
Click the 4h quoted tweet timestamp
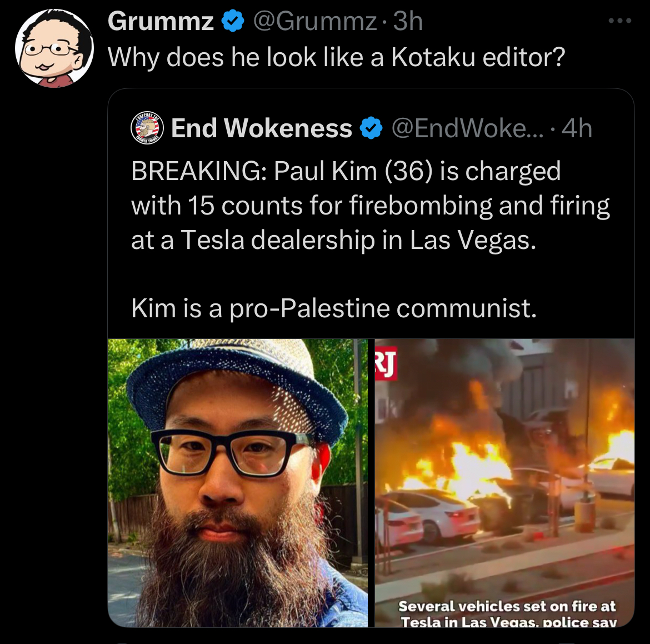click(x=577, y=128)
